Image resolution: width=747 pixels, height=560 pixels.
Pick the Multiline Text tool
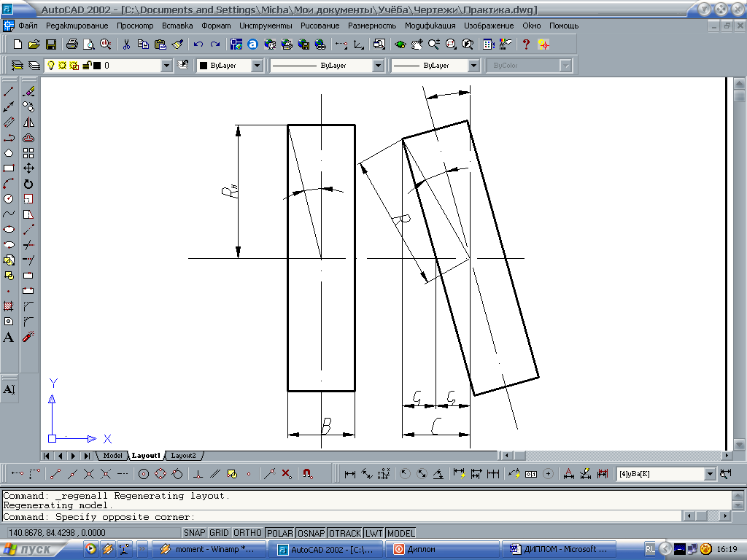click(x=9, y=337)
